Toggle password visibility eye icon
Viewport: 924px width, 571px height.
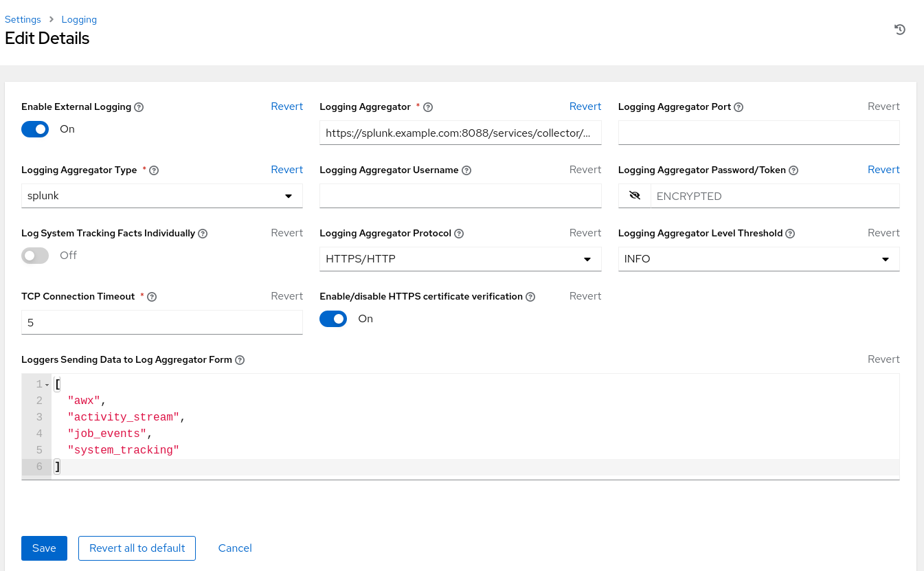tap(635, 196)
